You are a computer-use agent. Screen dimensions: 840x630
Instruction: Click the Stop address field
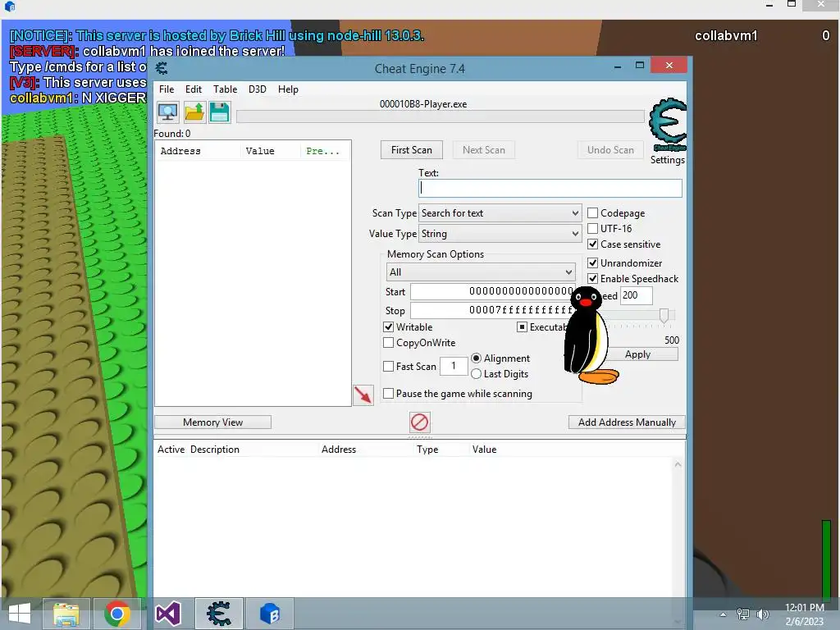point(493,310)
